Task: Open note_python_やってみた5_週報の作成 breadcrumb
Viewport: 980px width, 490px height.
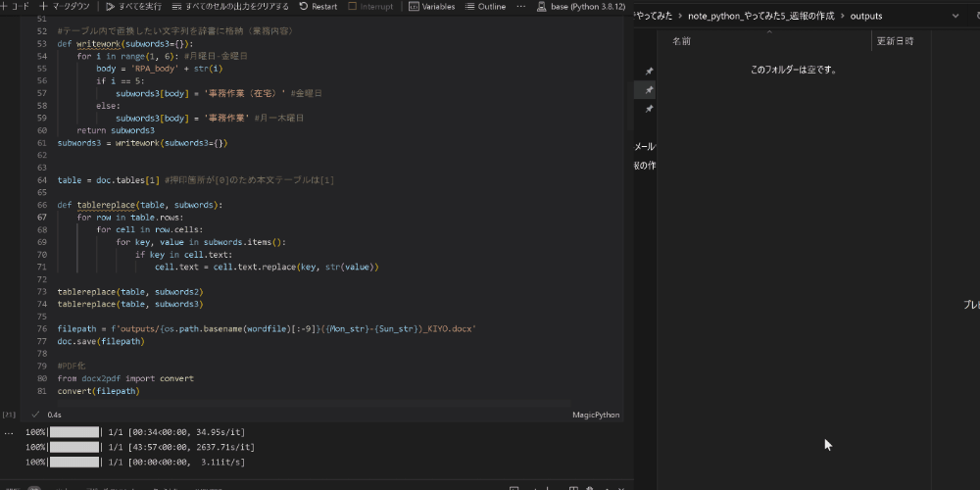Action: pos(761,16)
